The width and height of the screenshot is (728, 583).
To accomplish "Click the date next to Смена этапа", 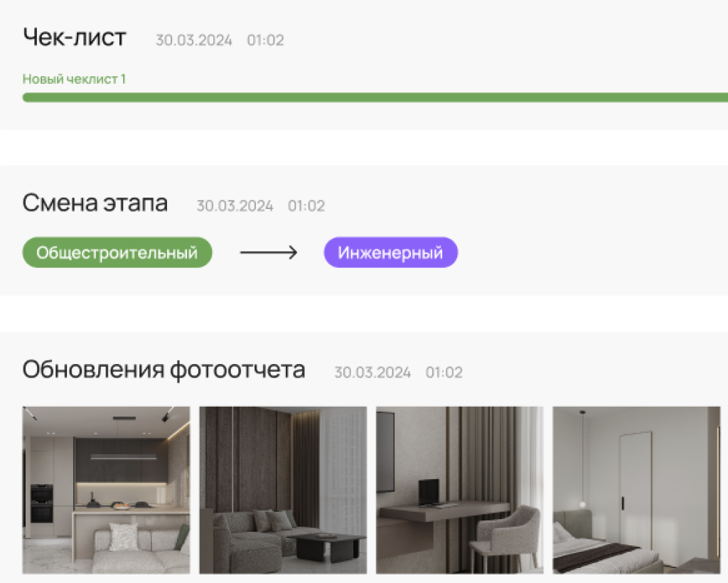I will 235,206.
